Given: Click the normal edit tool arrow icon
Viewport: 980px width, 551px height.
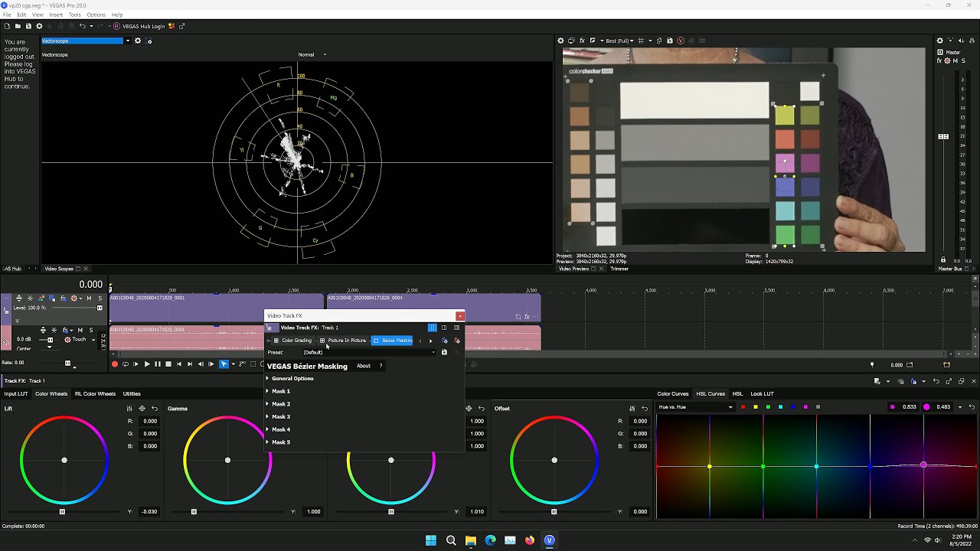Looking at the screenshot, I should click(x=224, y=364).
